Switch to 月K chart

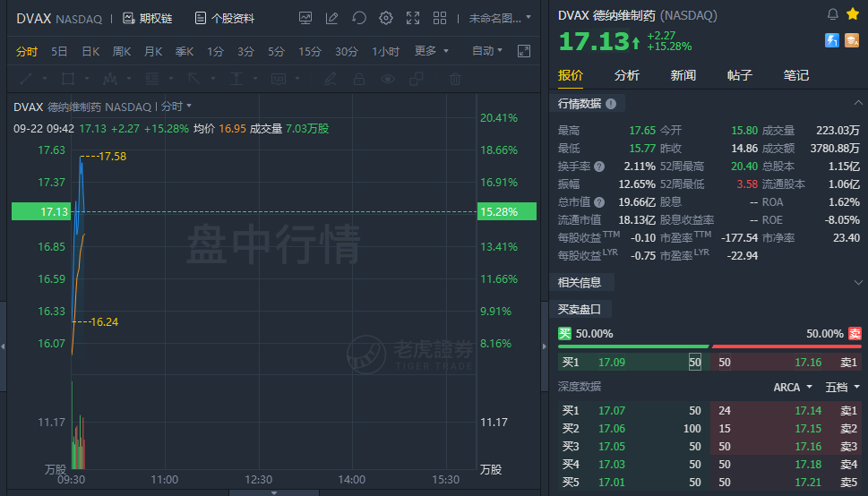tap(153, 52)
